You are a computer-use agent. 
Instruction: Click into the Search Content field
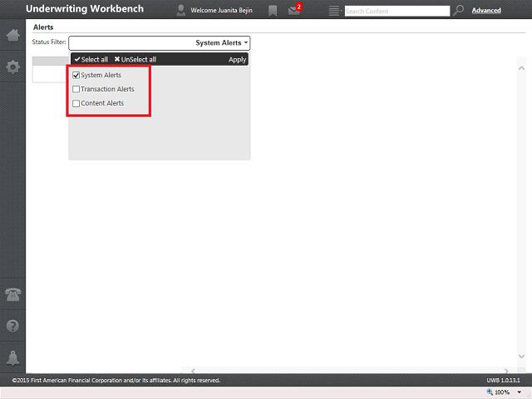click(397, 11)
